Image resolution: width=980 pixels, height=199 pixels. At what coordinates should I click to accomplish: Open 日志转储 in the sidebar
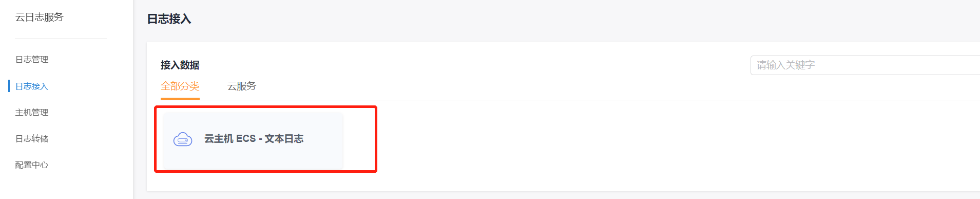[32, 139]
